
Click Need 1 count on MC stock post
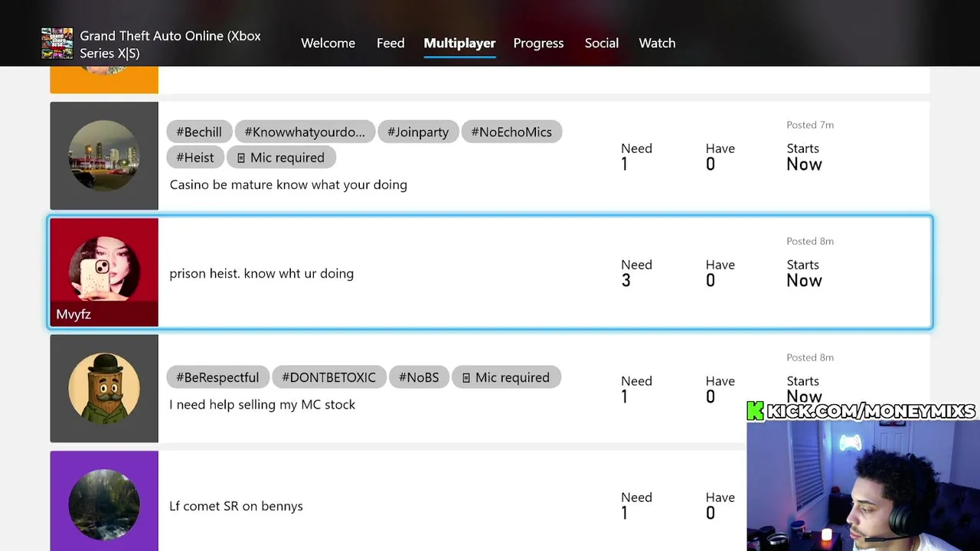636,390
